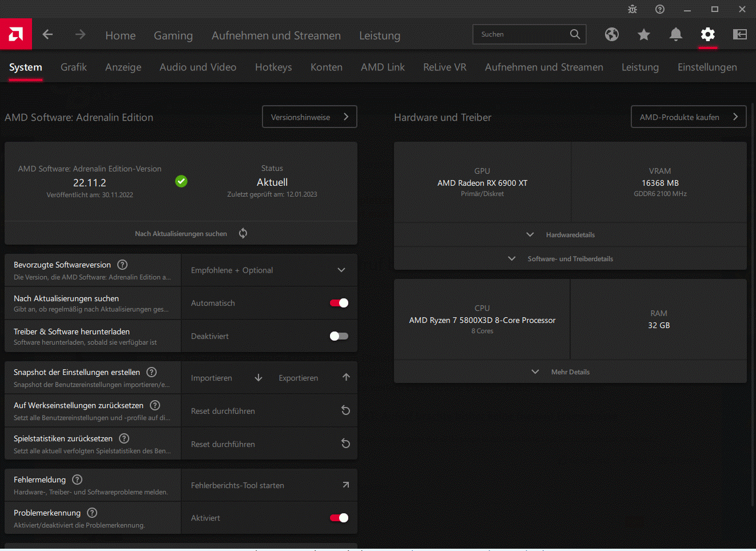Open the web browser globe icon

tap(612, 34)
